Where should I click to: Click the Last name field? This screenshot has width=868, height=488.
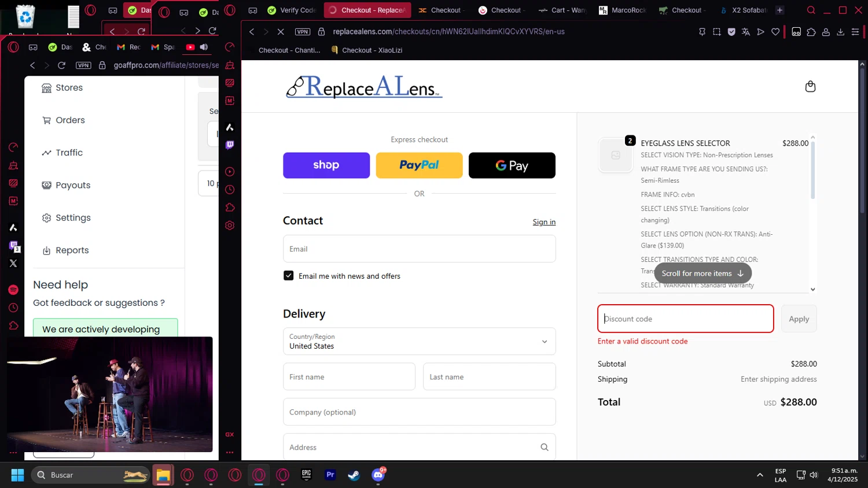point(490,376)
